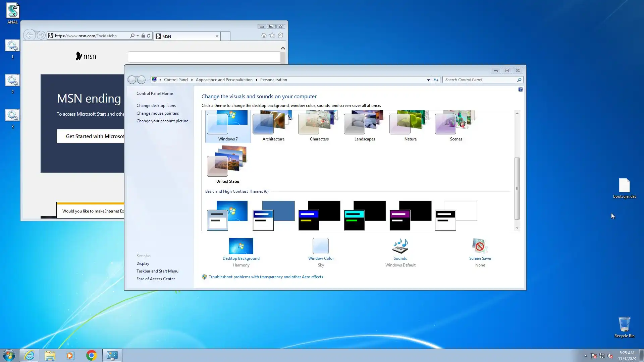Open the Screen Saver settings icon

480,246
